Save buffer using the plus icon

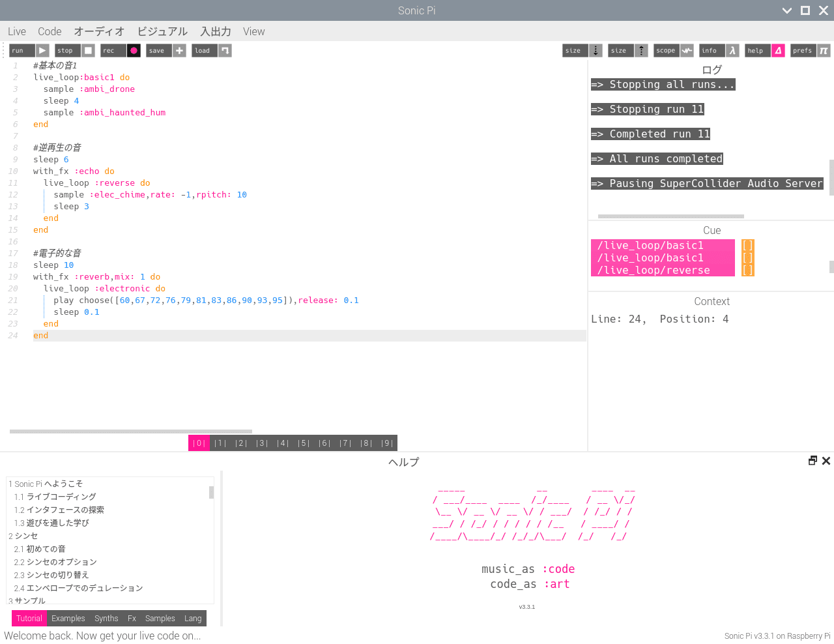tap(180, 50)
